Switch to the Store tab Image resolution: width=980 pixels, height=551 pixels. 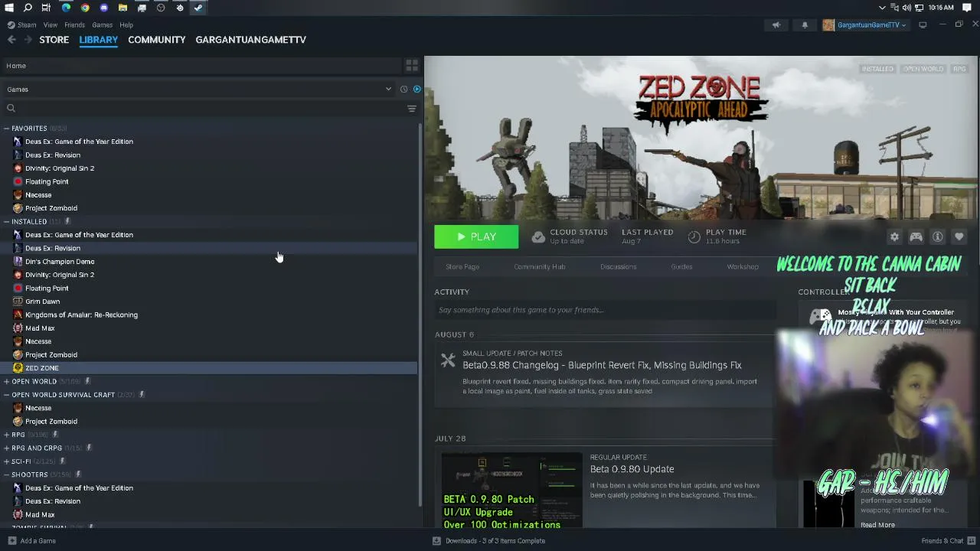coord(54,40)
